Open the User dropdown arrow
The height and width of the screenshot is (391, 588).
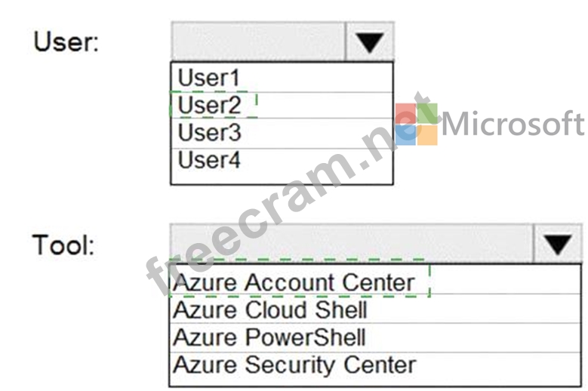click(x=369, y=42)
